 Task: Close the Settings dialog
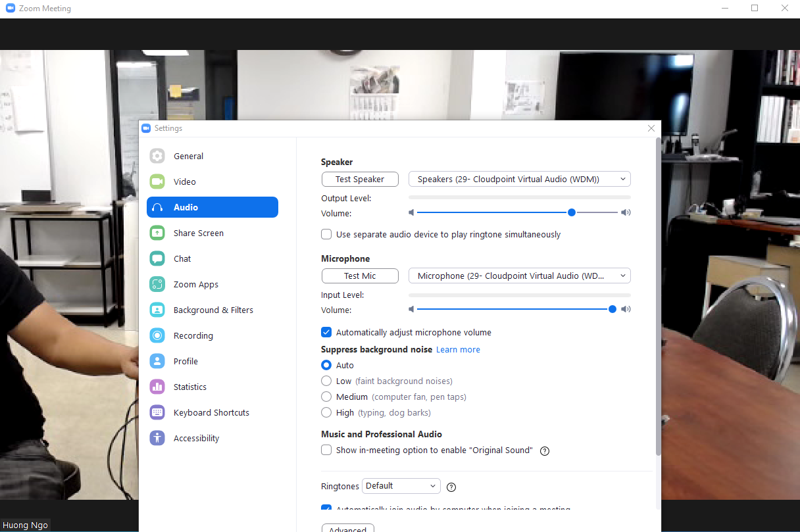tap(651, 128)
